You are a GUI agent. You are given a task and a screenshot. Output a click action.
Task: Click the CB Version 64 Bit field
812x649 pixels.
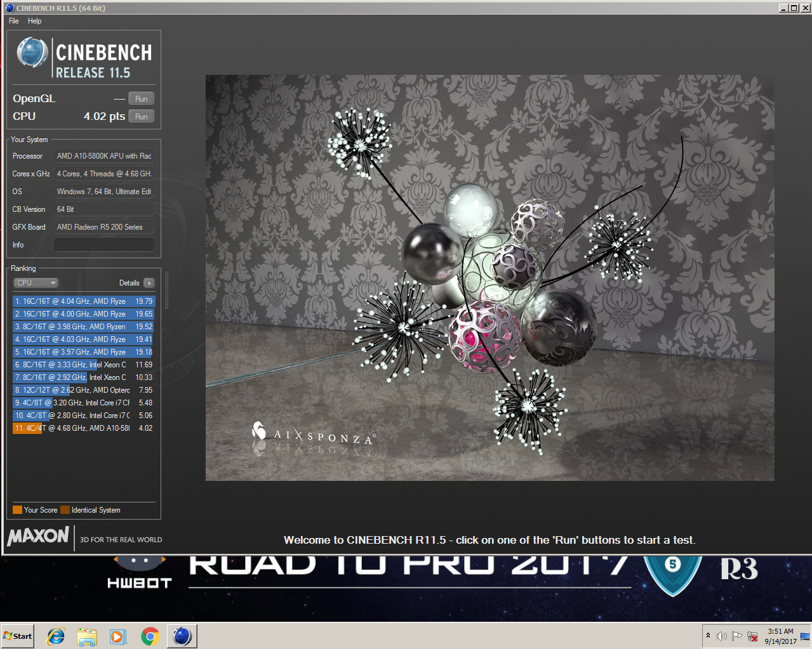point(104,209)
